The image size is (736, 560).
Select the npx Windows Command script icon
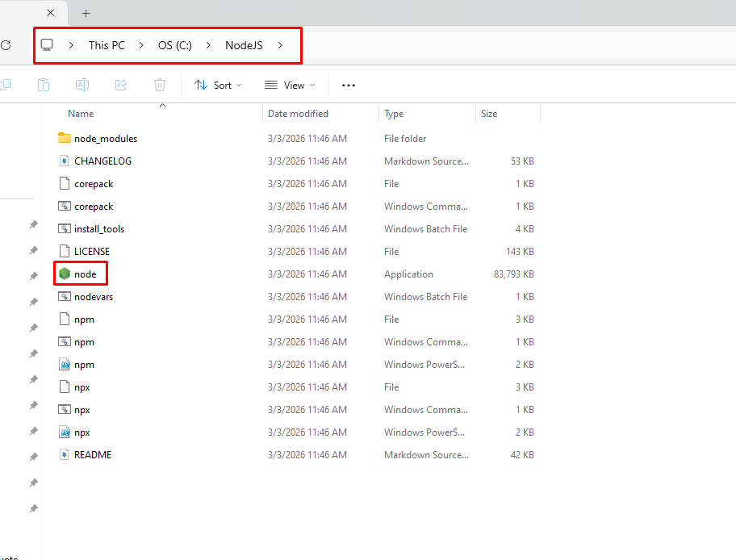(65, 409)
